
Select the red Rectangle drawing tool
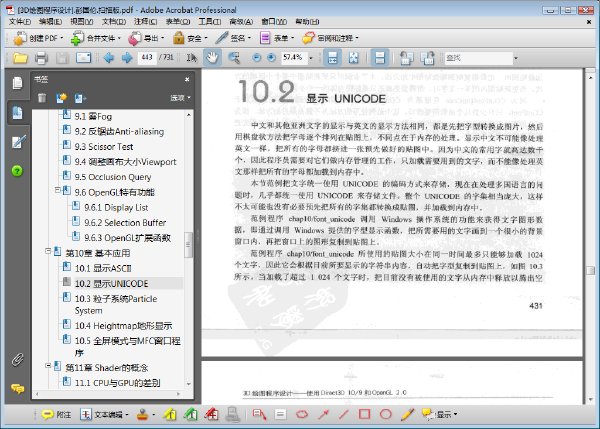(364, 414)
